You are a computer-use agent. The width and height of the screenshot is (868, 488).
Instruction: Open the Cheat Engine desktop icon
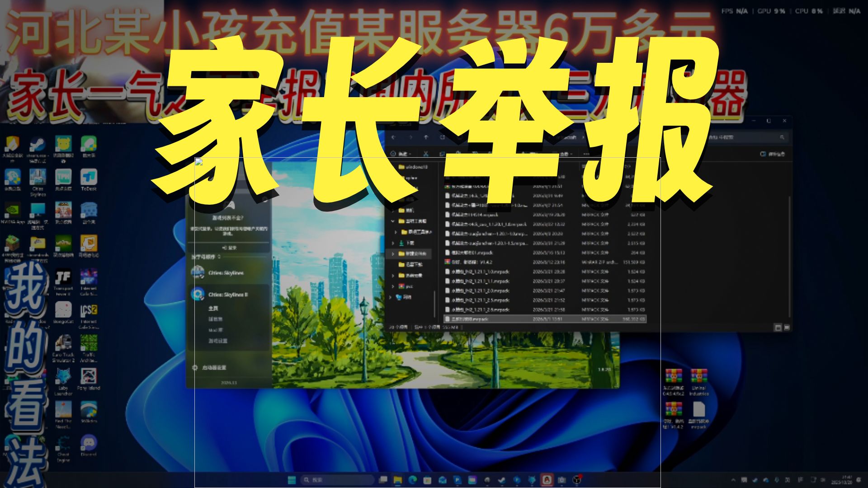(x=63, y=449)
